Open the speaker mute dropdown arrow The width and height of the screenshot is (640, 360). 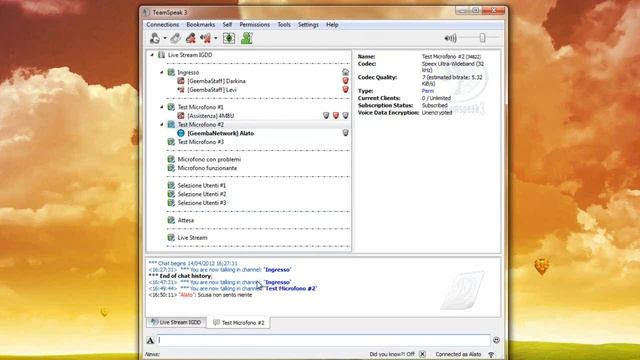pos(216,39)
